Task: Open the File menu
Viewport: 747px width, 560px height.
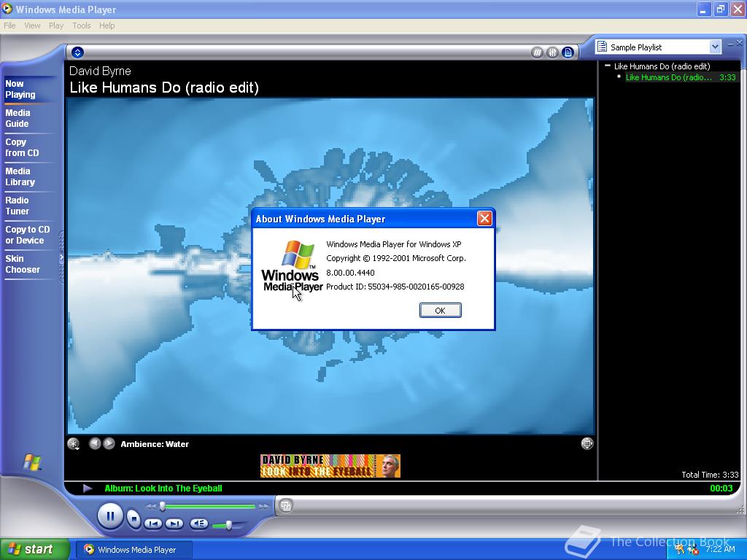Action: tap(9, 26)
